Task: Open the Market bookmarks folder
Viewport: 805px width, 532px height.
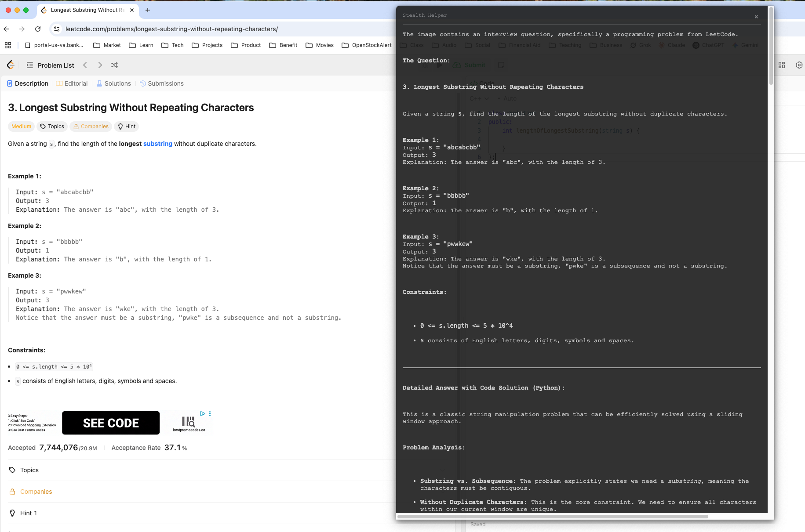Action: click(x=107, y=45)
